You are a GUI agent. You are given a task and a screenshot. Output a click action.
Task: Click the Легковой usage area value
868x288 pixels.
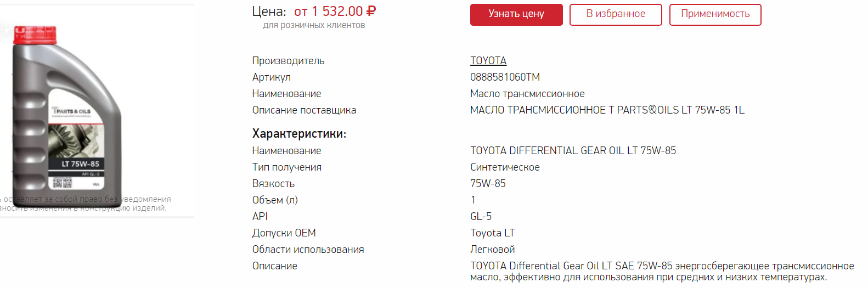click(x=492, y=249)
